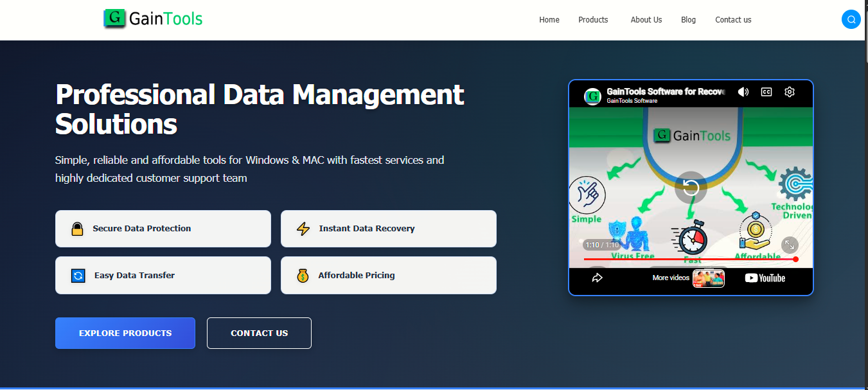Click the More videos thumbnail
The width and height of the screenshot is (868, 390).
709,278
